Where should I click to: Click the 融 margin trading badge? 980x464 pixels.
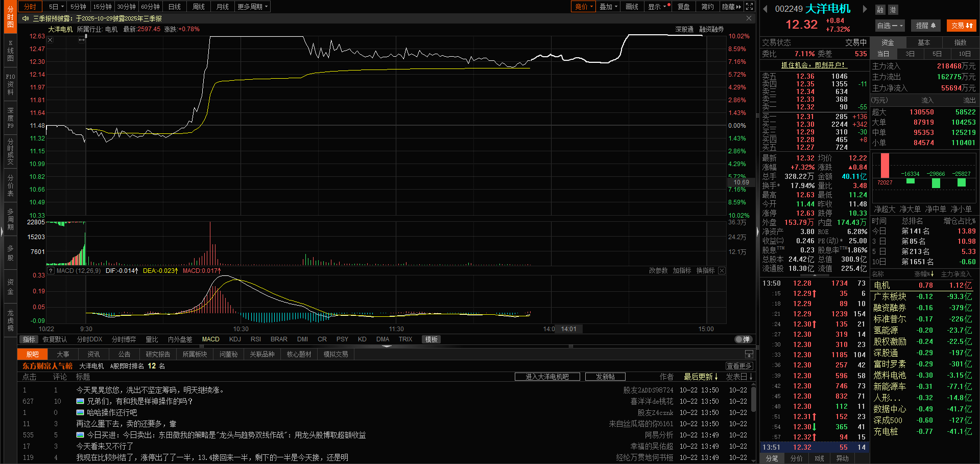pyautogui.click(x=880, y=10)
